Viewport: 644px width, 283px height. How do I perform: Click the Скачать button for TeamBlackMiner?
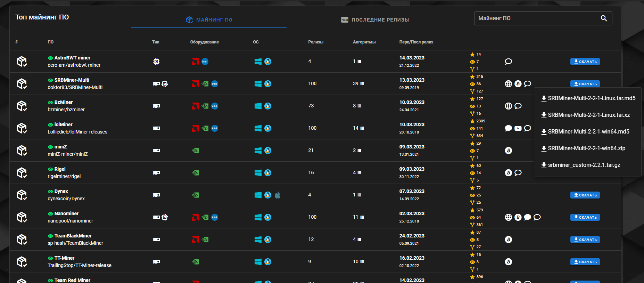tap(585, 240)
